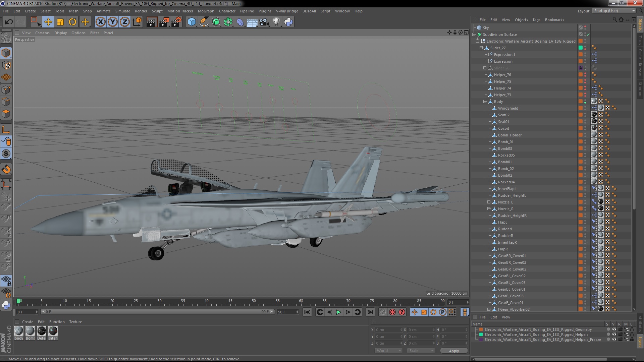Expand the FGear_Absorber02 object
The height and width of the screenshot is (362, 644).
(x=489, y=309)
